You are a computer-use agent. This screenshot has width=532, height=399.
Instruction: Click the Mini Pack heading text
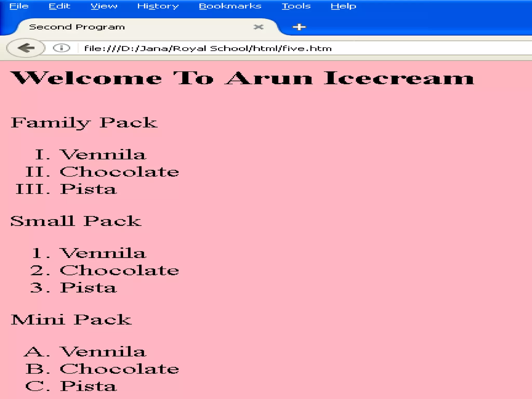tap(71, 320)
